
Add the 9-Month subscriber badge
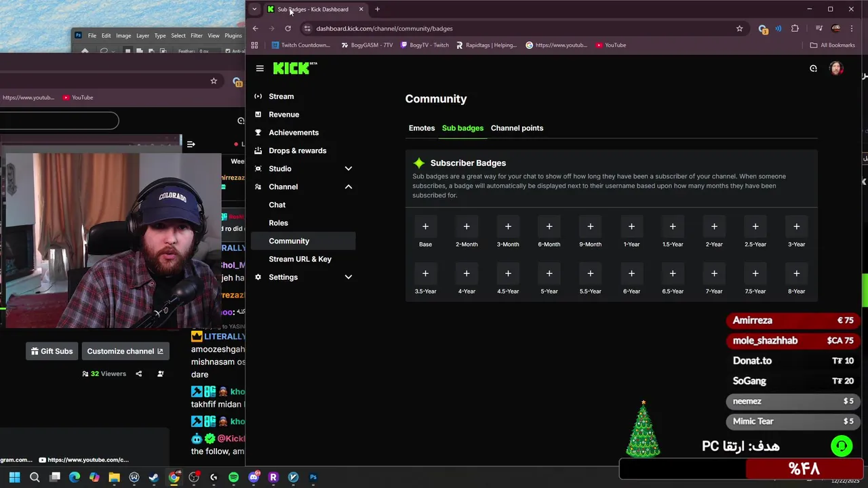pos(590,226)
